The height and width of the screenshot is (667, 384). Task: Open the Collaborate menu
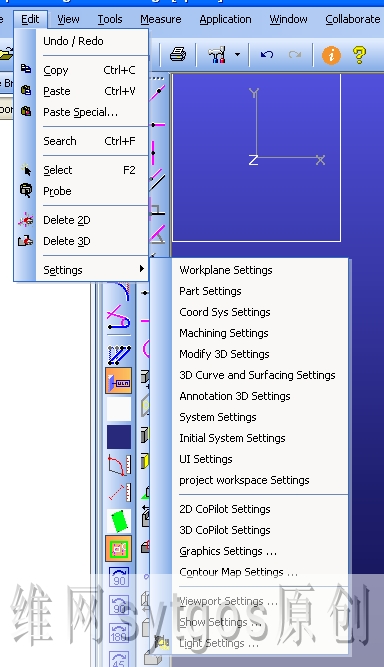coord(353,19)
